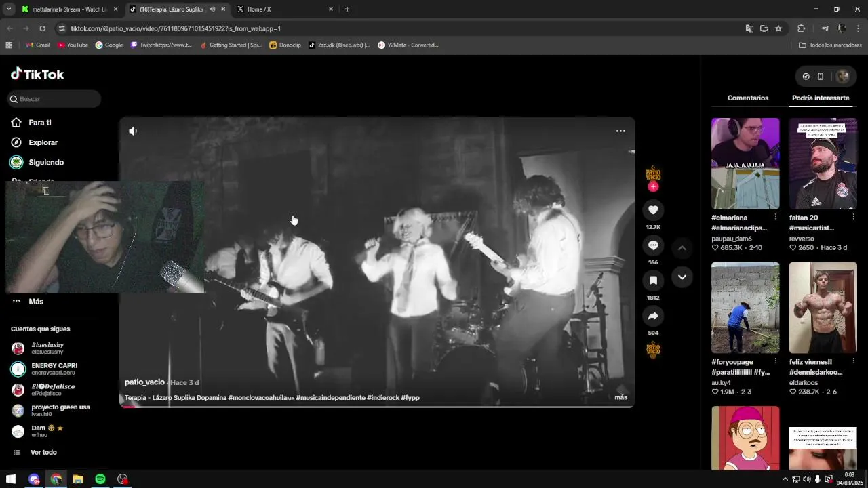Image resolution: width=868 pixels, height=488 pixels.
Task: Open the #indierock hashtag link
Action: coord(383,398)
